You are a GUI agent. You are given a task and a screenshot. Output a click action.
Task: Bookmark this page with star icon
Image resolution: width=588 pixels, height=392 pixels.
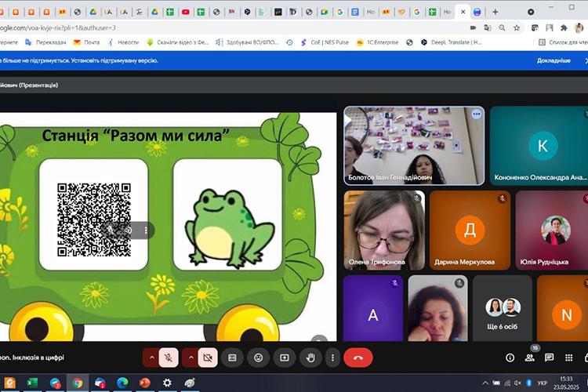click(517, 27)
